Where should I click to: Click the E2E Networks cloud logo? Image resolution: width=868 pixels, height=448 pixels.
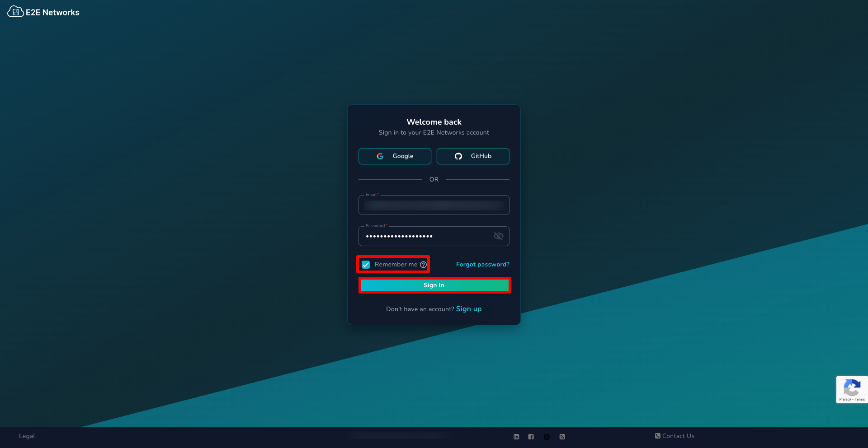15,12
